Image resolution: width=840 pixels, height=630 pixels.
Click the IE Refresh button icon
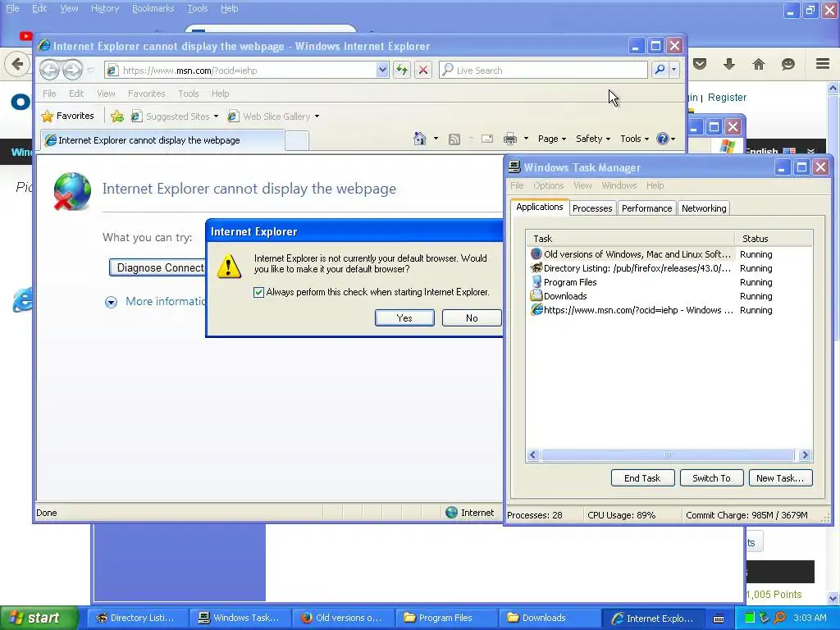coord(402,70)
